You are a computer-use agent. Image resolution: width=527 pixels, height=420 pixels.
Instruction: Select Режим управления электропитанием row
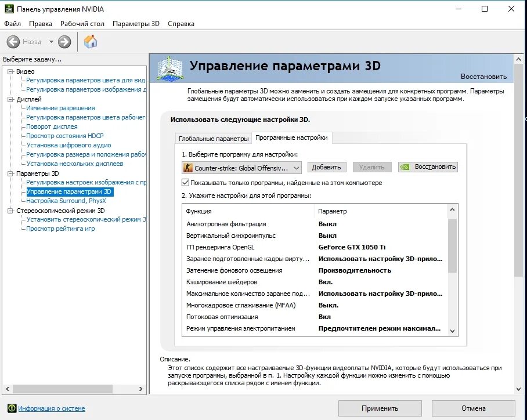tap(315, 328)
